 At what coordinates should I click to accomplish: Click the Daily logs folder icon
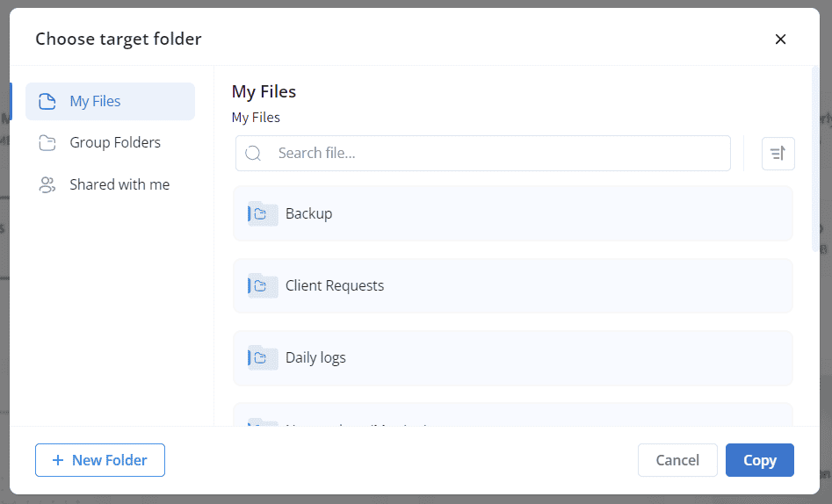263,358
